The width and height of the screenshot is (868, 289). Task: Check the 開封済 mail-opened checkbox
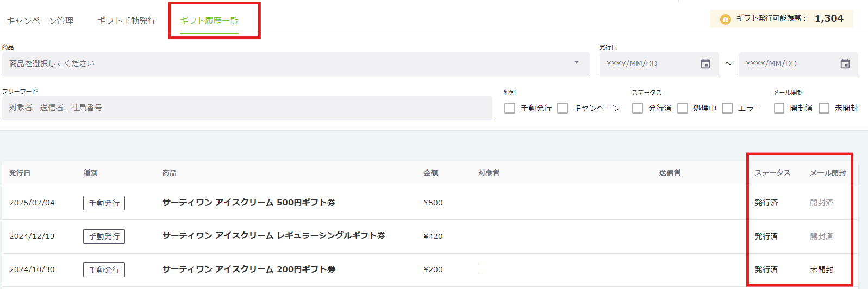tap(779, 108)
